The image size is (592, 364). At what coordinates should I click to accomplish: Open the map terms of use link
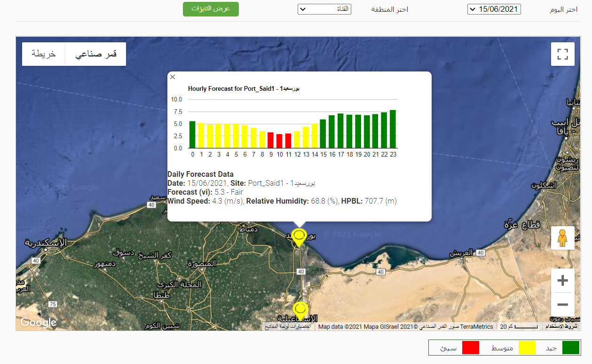tap(561, 326)
